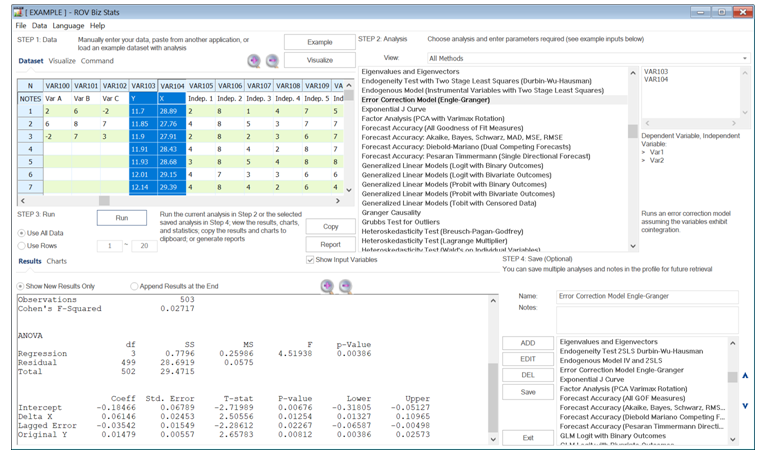Switch to the Charts tab
The height and width of the screenshot is (455, 766).
(57, 261)
